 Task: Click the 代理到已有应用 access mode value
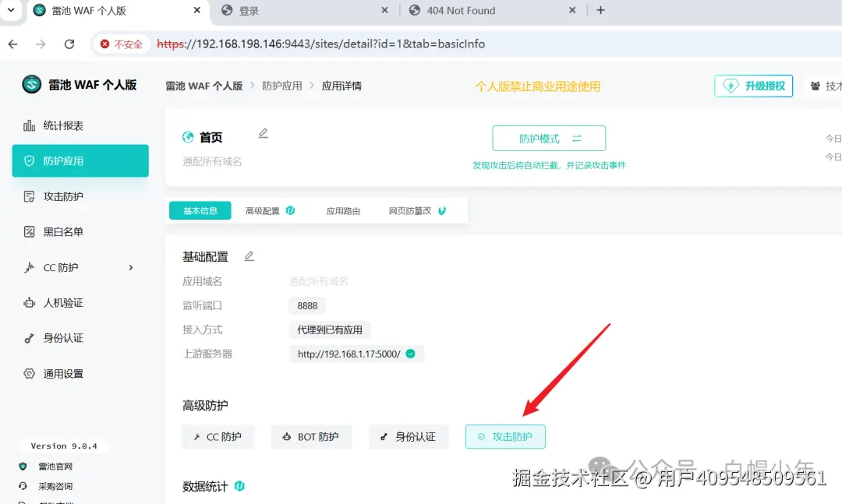pyautogui.click(x=330, y=330)
